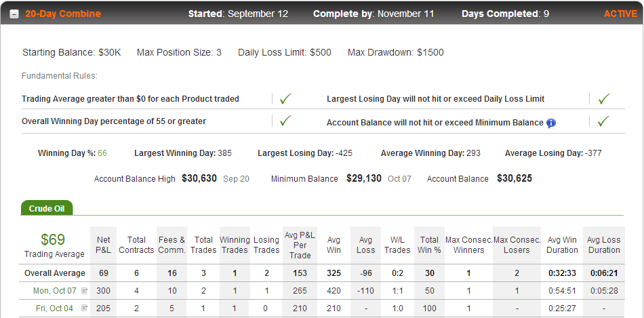644x318 pixels.
Task: Click the Total Win % column header
Action: tap(430, 245)
